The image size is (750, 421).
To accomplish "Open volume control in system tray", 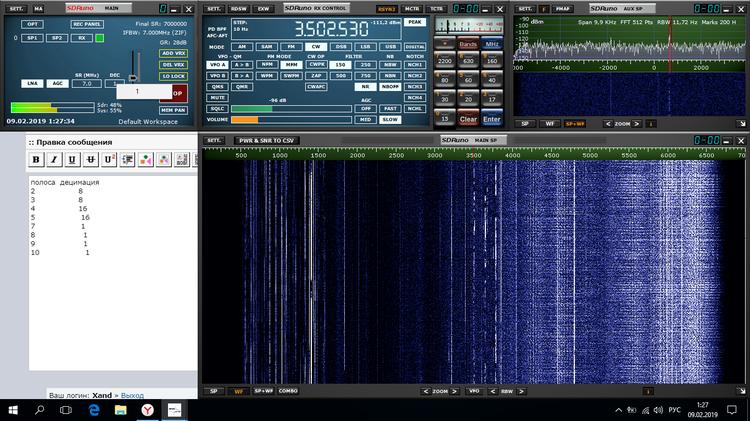I will [659, 410].
